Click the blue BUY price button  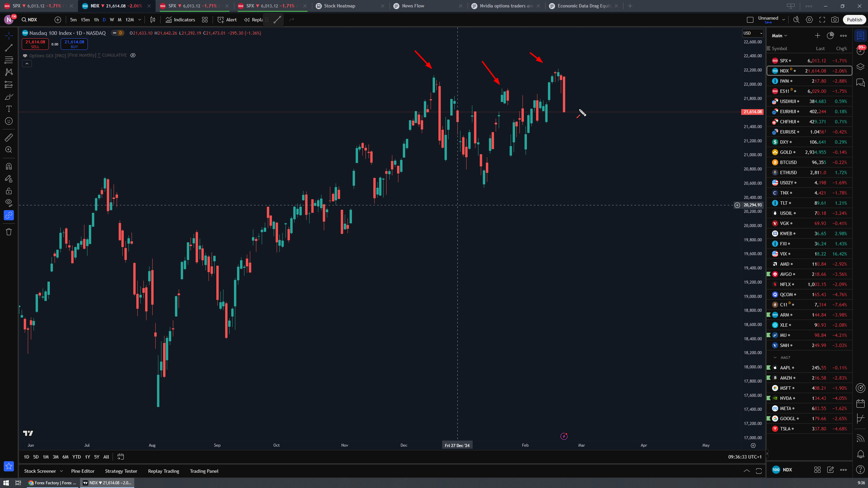click(x=74, y=44)
